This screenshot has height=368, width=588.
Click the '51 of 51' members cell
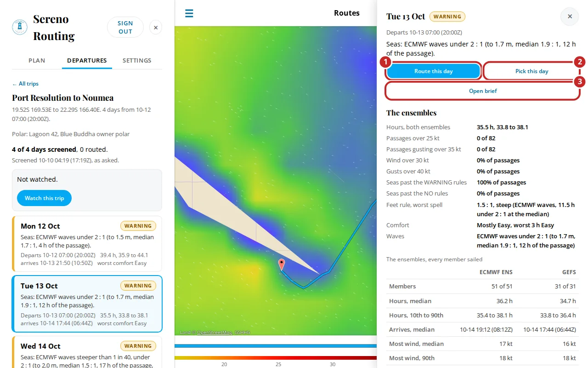coord(502,286)
